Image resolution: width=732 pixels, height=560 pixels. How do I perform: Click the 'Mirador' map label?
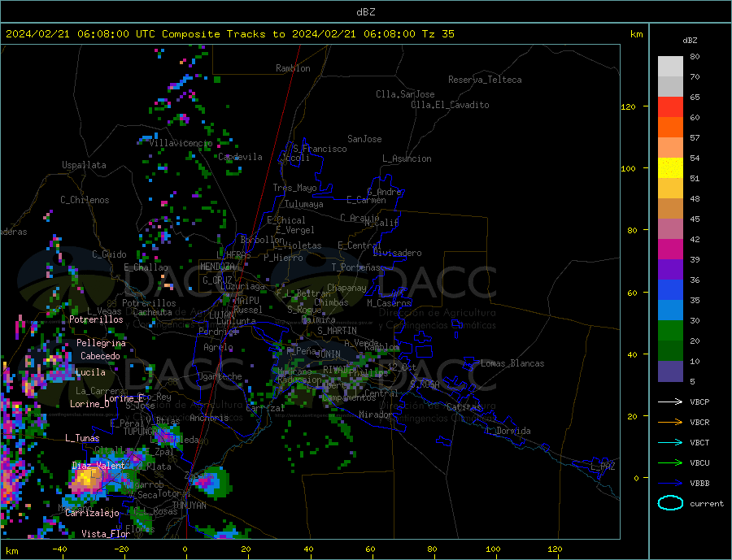pos(376,415)
